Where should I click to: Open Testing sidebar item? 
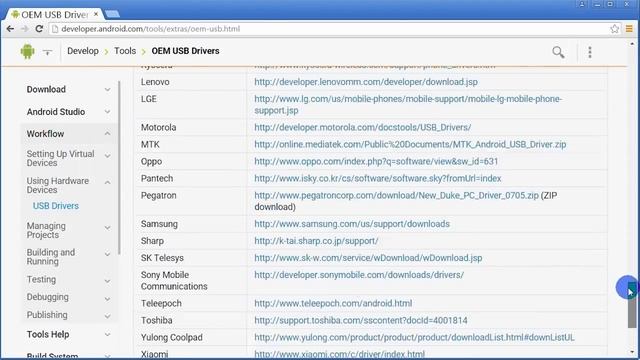coord(41,280)
